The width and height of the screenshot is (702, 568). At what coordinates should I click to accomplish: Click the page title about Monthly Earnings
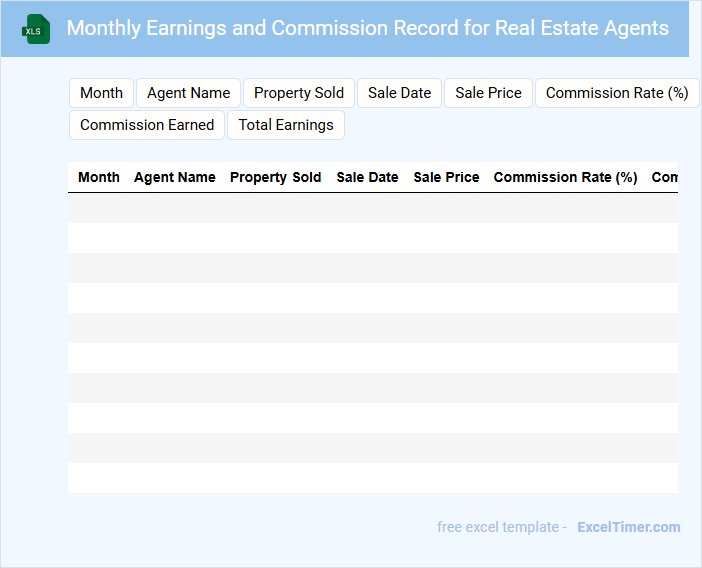pyautogui.click(x=368, y=28)
